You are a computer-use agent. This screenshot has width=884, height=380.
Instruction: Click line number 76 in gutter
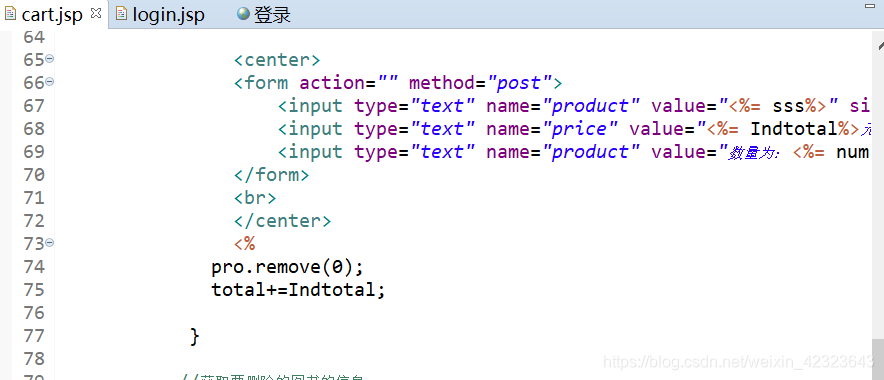point(34,312)
